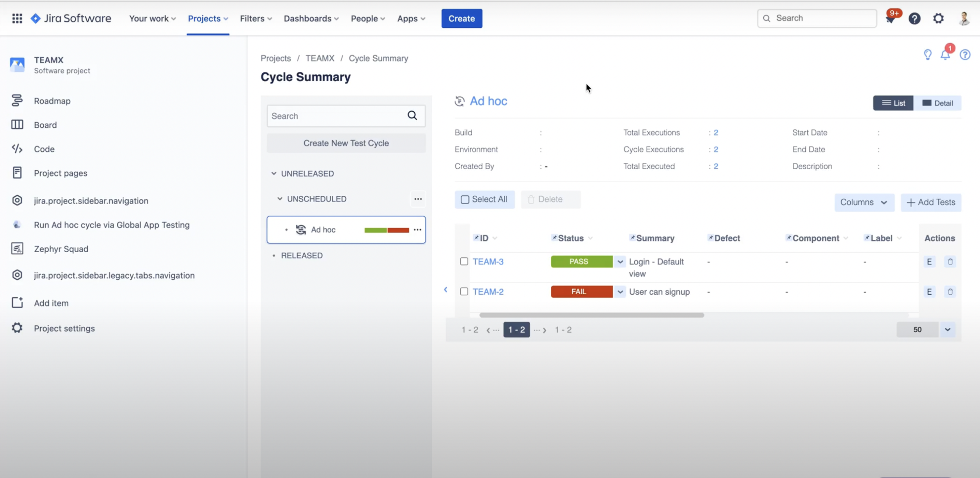The height and width of the screenshot is (478, 980).
Task: Click the E execute button for TEAM-2
Action: pos(929,292)
